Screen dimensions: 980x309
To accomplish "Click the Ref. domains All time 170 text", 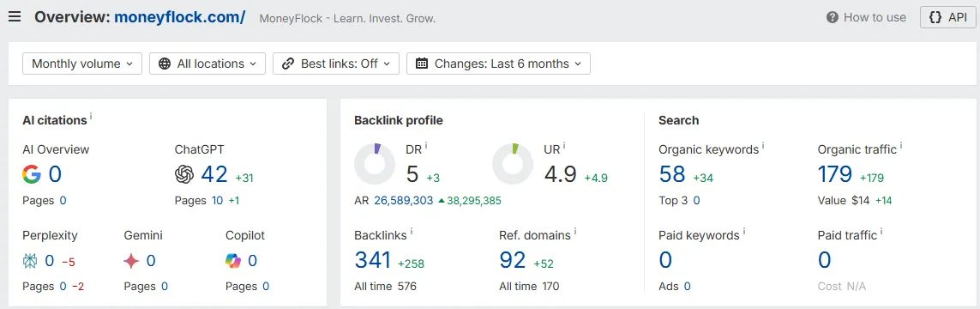I will [529, 287].
